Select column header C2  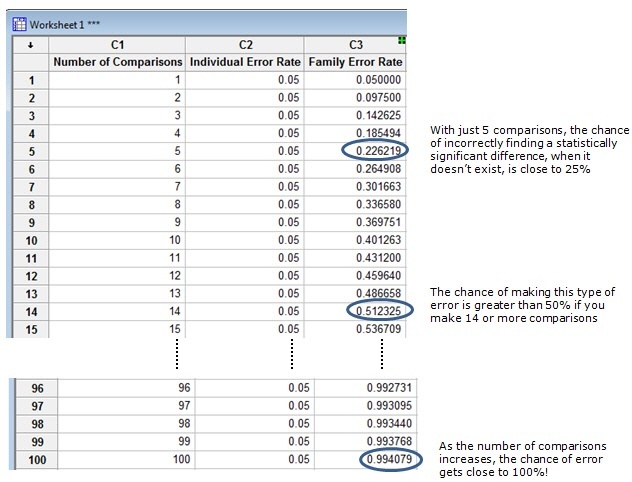pyautogui.click(x=245, y=44)
